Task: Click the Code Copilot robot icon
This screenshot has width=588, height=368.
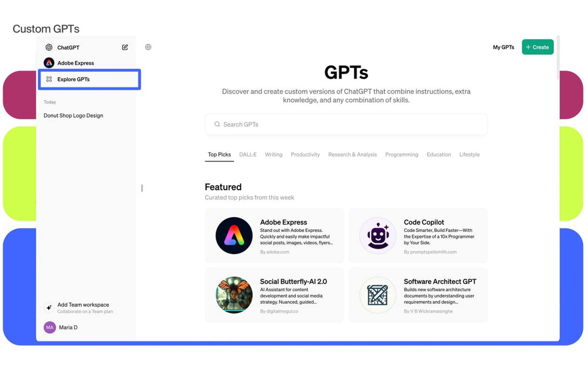Action: point(378,235)
